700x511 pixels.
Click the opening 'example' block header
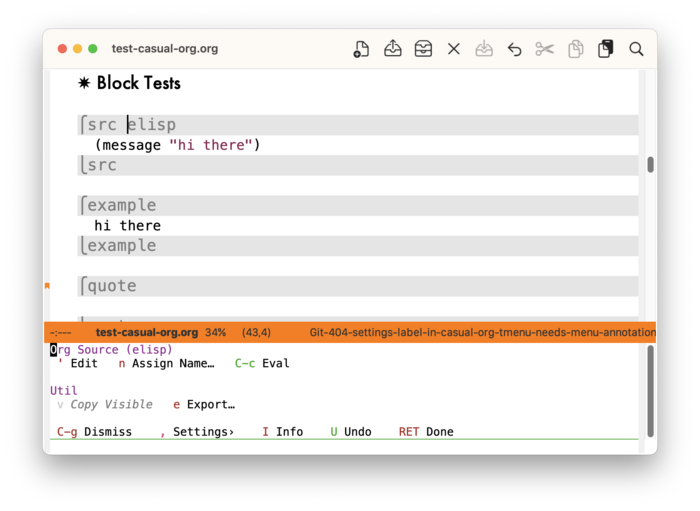358,205
